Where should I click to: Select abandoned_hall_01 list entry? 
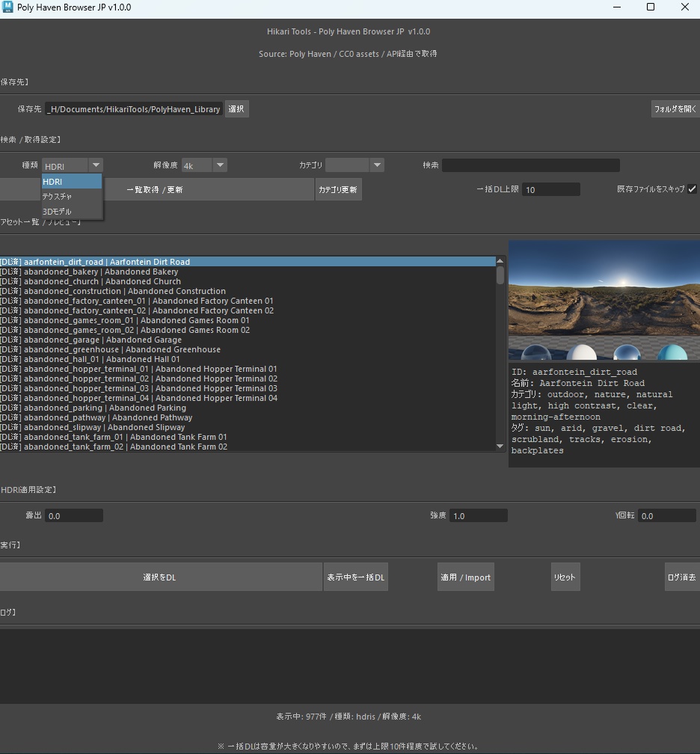(248, 359)
